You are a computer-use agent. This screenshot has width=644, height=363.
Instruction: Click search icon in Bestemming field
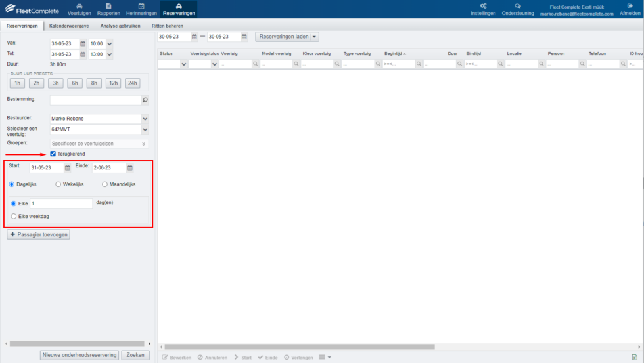[145, 100]
